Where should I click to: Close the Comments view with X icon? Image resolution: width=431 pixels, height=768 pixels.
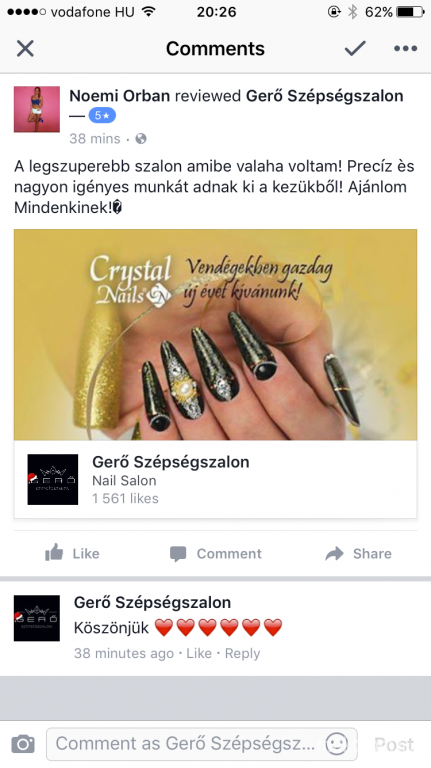coord(25,48)
